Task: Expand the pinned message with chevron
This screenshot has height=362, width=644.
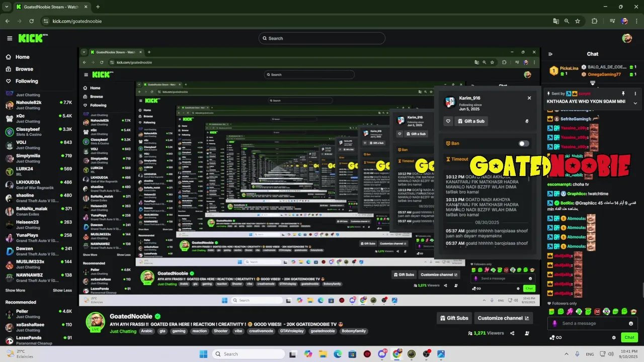Action: pos(635,103)
